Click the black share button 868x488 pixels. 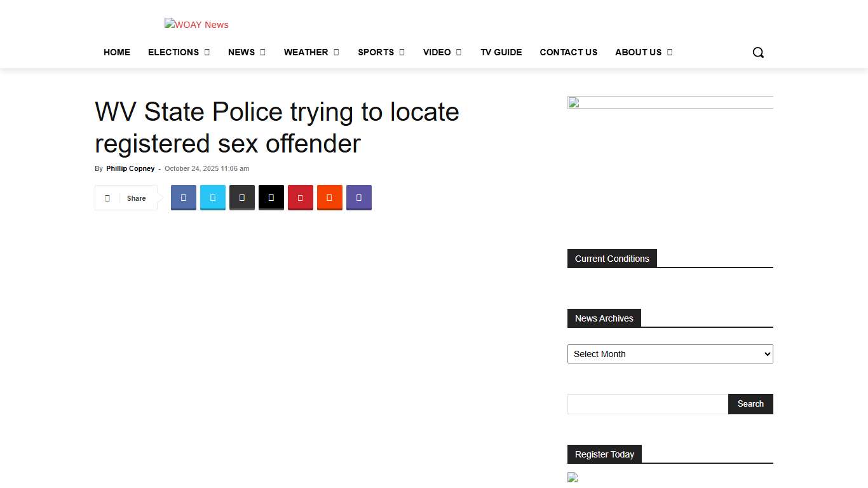coord(271,198)
